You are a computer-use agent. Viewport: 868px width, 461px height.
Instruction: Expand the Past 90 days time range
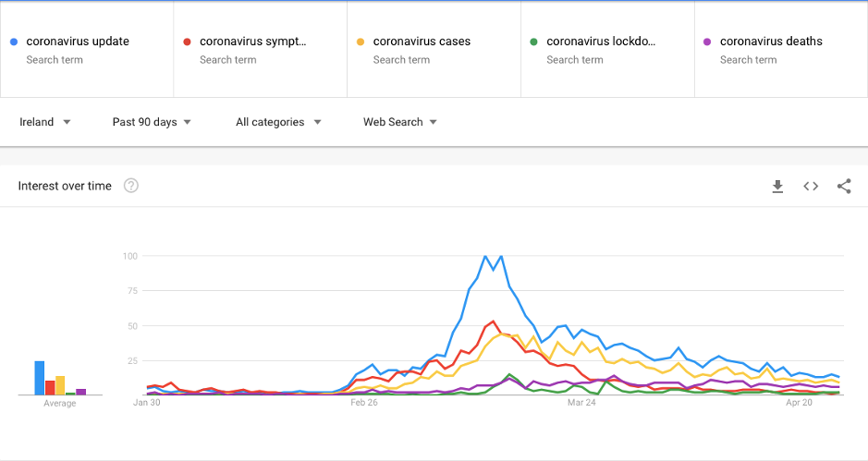[x=152, y=122]
